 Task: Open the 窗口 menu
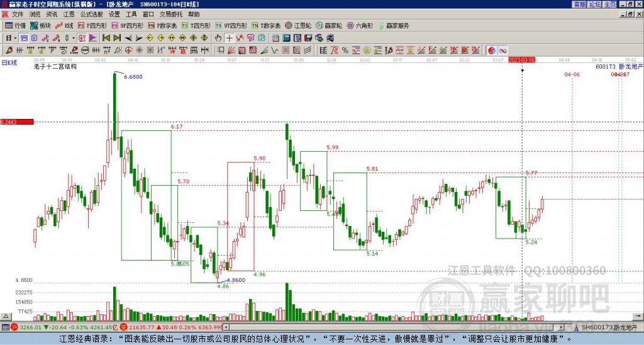click(148, 14)
